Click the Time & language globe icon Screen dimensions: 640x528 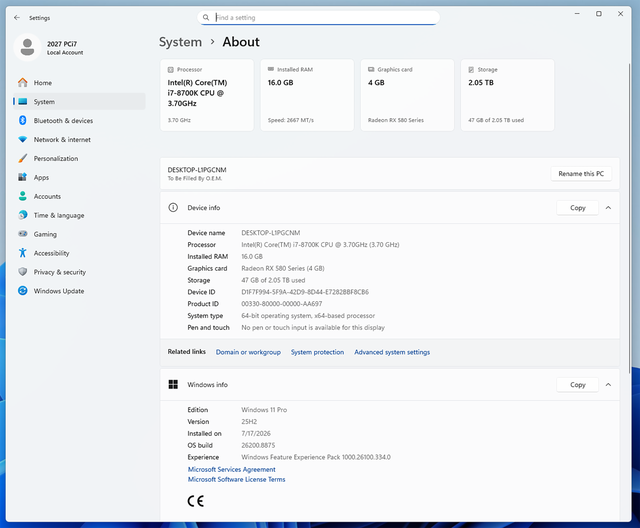coord(23,215)
